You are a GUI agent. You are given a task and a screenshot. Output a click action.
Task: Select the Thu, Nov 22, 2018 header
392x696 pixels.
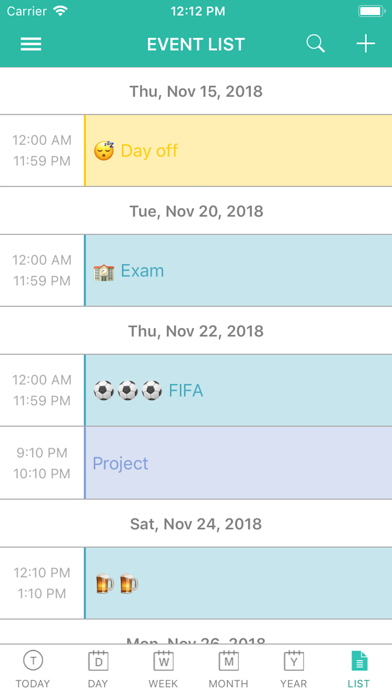(x=196, y=331)
